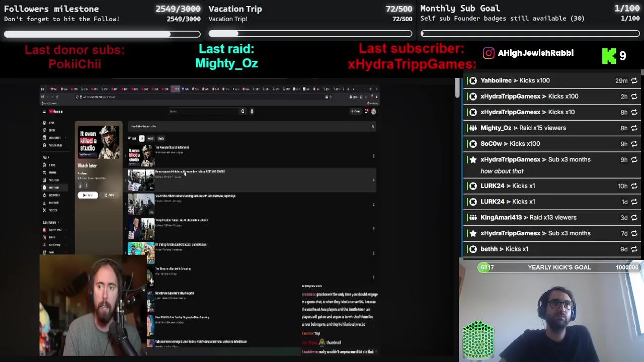Replay the SoC0w Kicks x100 alert
This screenshot has height=362, width=644.
click(x=634, y=144)
